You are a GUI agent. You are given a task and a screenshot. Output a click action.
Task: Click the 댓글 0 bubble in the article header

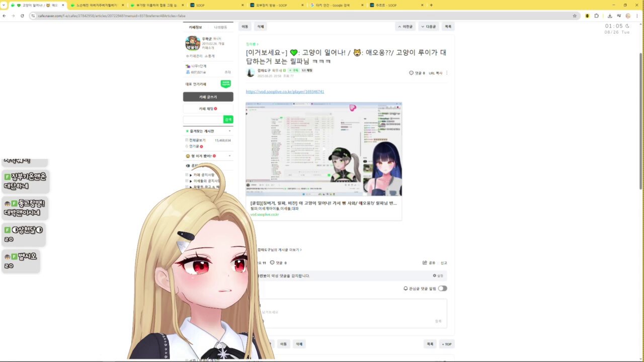(x=417, y=73)
